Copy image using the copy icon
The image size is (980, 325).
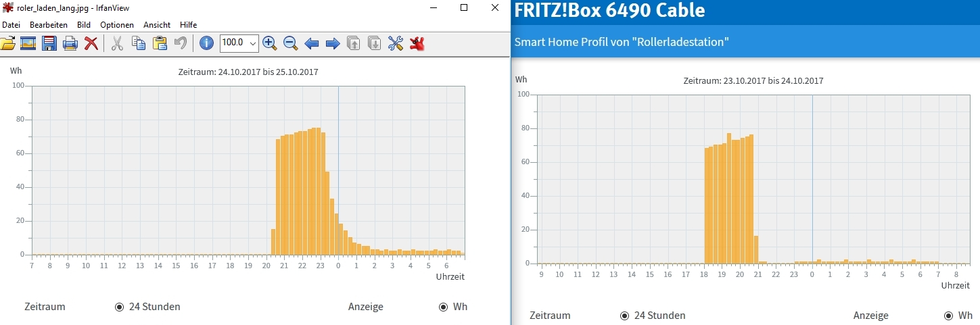[139, 44]
